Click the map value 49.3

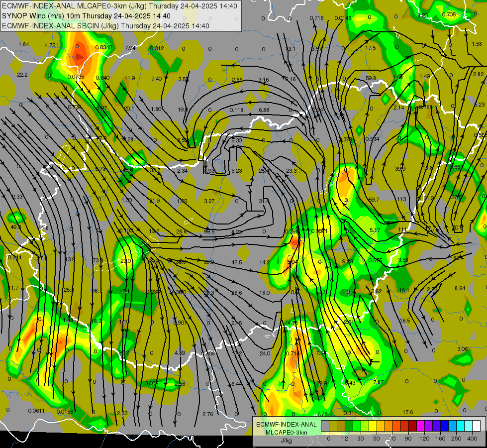(x=16, y=227)
